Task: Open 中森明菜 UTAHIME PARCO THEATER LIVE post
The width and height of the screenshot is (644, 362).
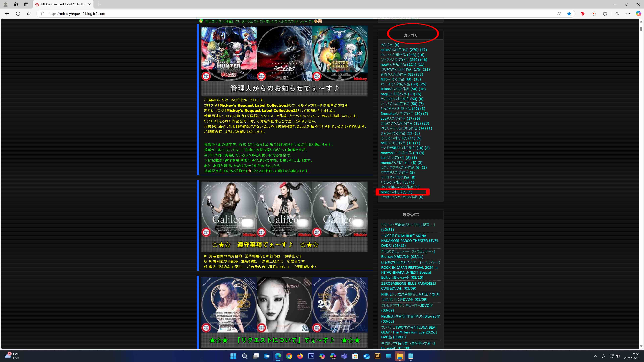Action: tap(409, 241)
